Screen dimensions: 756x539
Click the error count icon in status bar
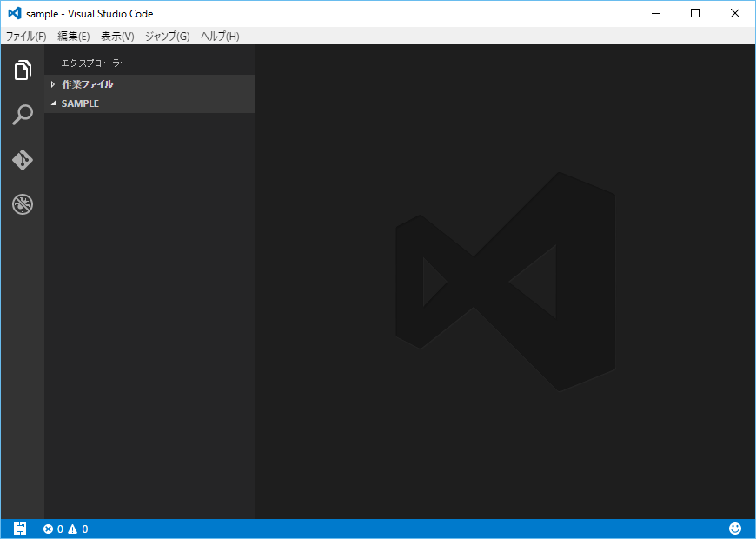pyautogui.click(x=48, y=529)
